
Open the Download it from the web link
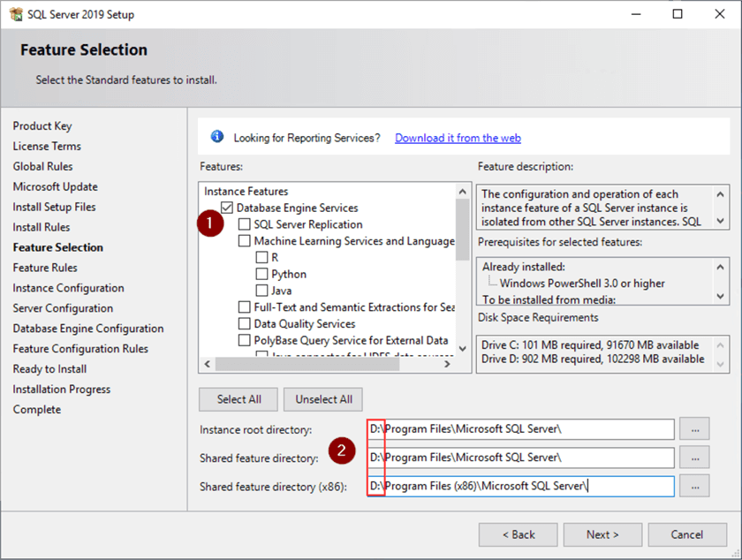(x=458, y=138)
